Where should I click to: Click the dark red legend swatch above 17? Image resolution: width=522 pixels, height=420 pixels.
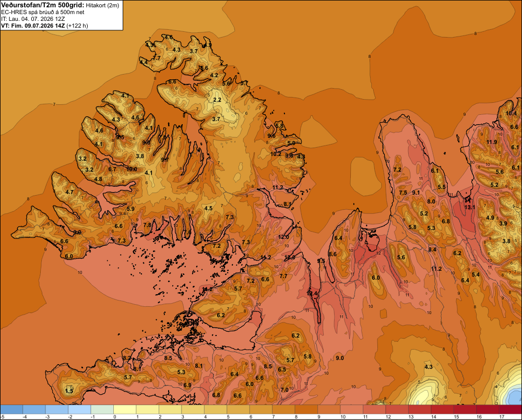click(x=511, y=410)
